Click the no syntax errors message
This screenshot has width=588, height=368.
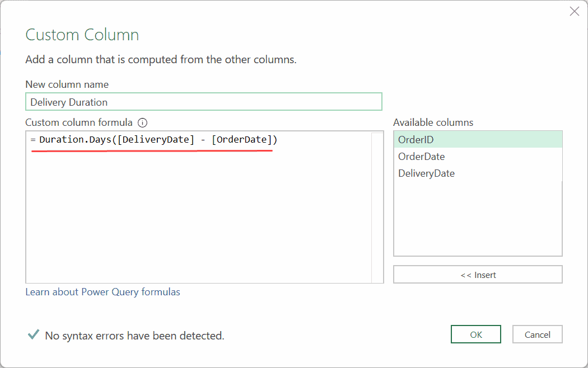click(129, 335)
